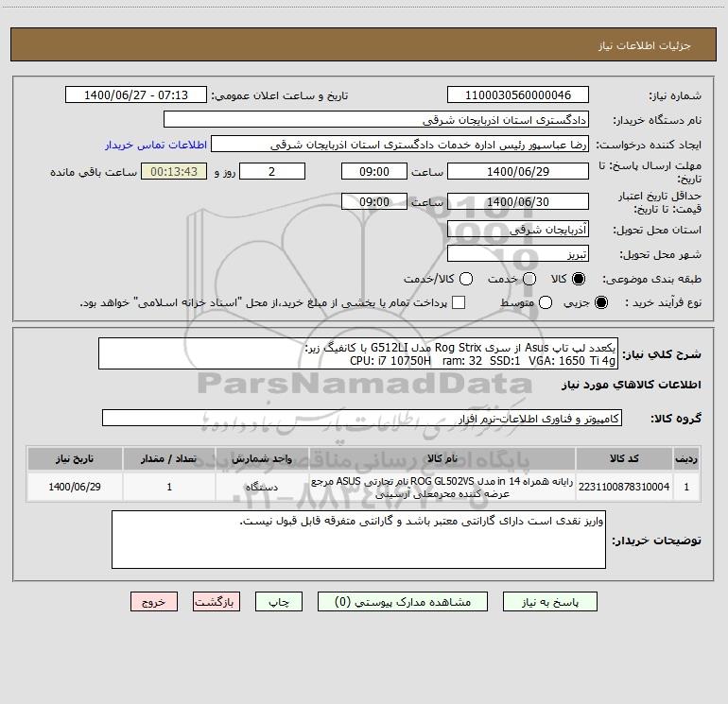The height and width of the screenshot is (704, 728).
Task: Click the شماره نیاز field 1100030560000046
Action: tap(518, 95)
